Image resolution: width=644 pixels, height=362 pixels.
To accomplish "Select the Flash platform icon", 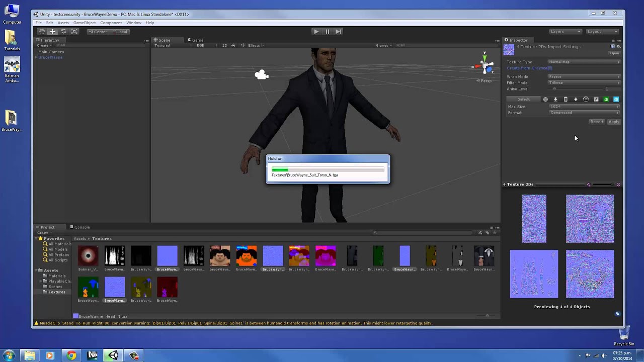I will point(596,100).
